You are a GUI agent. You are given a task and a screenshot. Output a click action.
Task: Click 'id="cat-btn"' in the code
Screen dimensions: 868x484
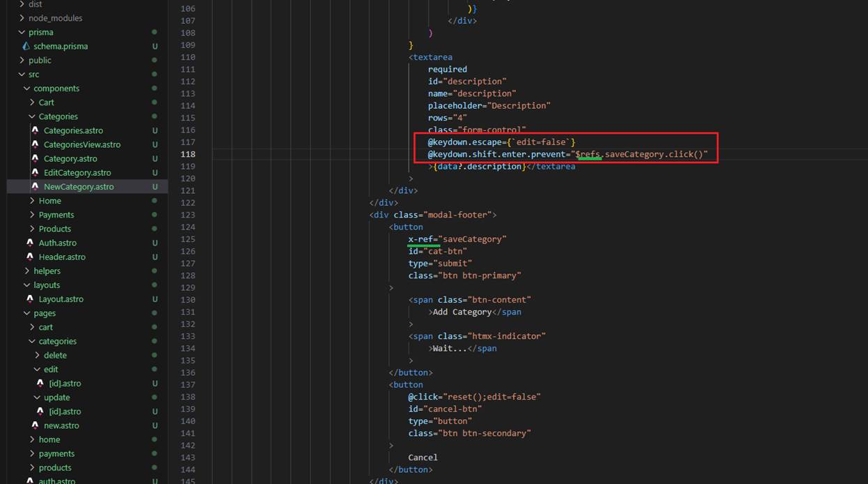coord(438,251)
